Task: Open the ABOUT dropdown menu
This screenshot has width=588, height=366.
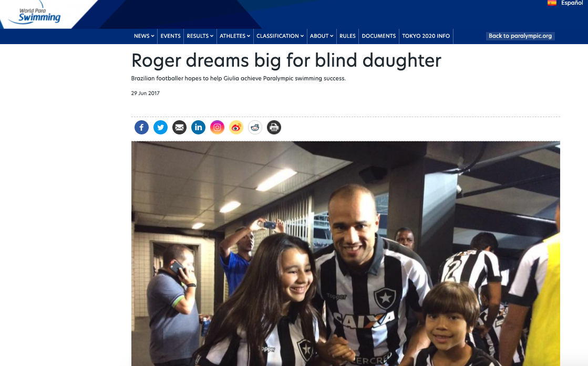Action: pos(322,36)
